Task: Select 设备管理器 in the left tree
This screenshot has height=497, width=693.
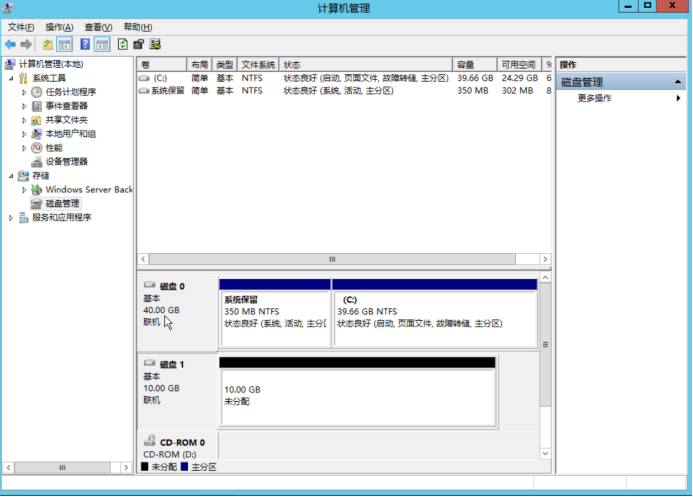Action: pos(66,161)
